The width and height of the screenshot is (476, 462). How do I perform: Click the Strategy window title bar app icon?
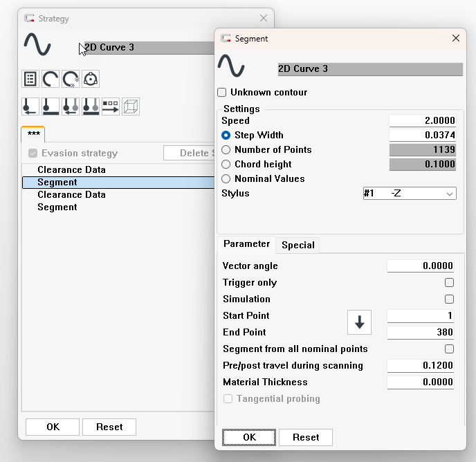(x=29, y=19)
